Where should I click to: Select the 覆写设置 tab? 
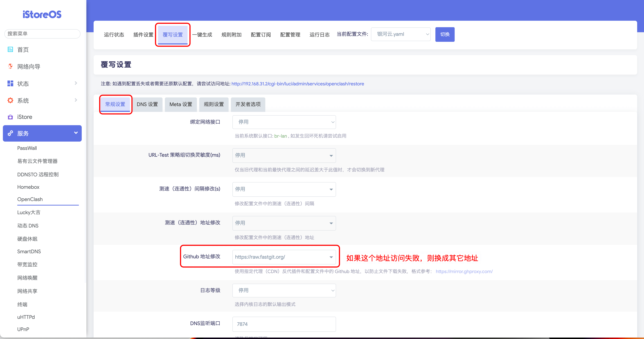(172, 35)
